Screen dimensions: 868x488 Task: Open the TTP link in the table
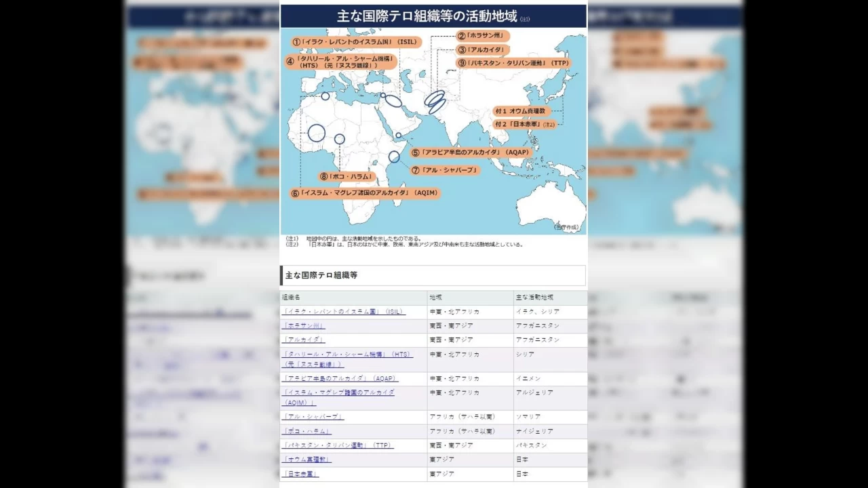[338, 445]
